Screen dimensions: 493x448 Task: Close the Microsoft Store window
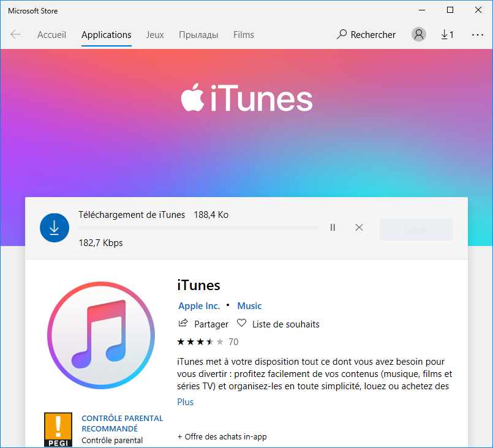[478, 10]
